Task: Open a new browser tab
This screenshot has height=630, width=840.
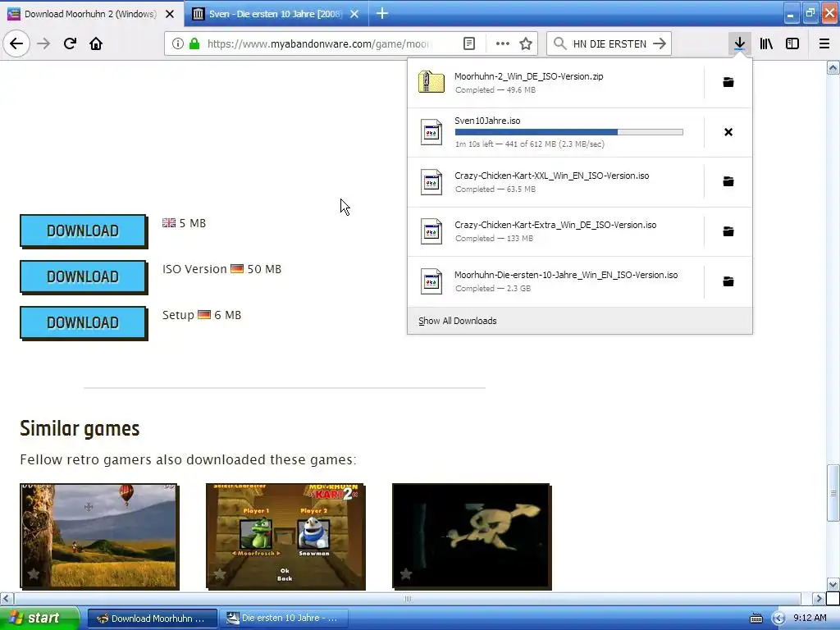Action: (382, 13)
